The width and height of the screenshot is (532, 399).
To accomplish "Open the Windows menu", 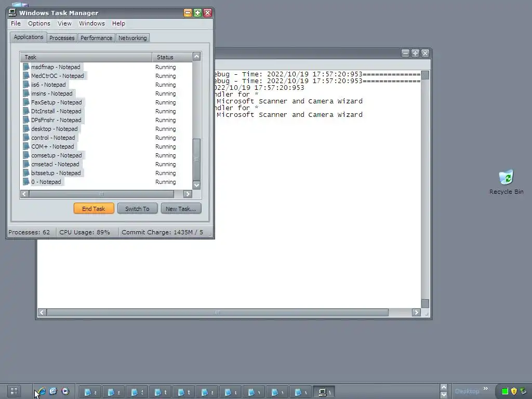I will (x=92, y=23).
